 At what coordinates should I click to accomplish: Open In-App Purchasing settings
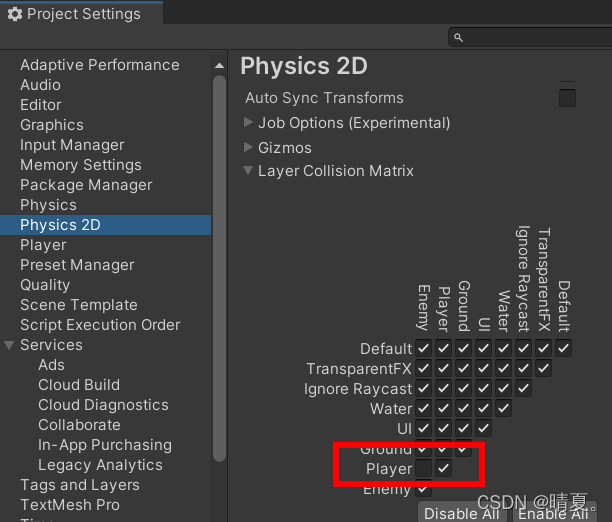[105, 445]
